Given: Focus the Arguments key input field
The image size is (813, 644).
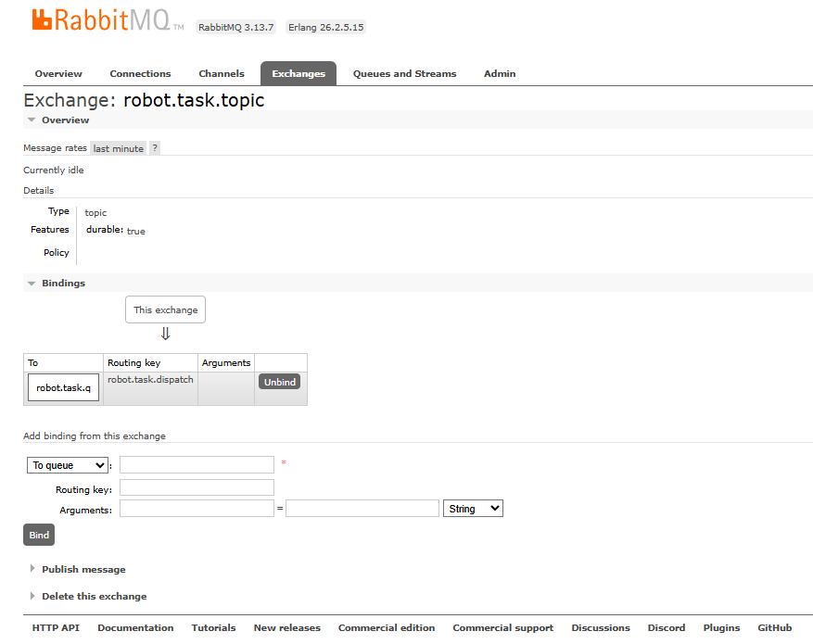Looking at the screenshot, I should coord(197,509).
